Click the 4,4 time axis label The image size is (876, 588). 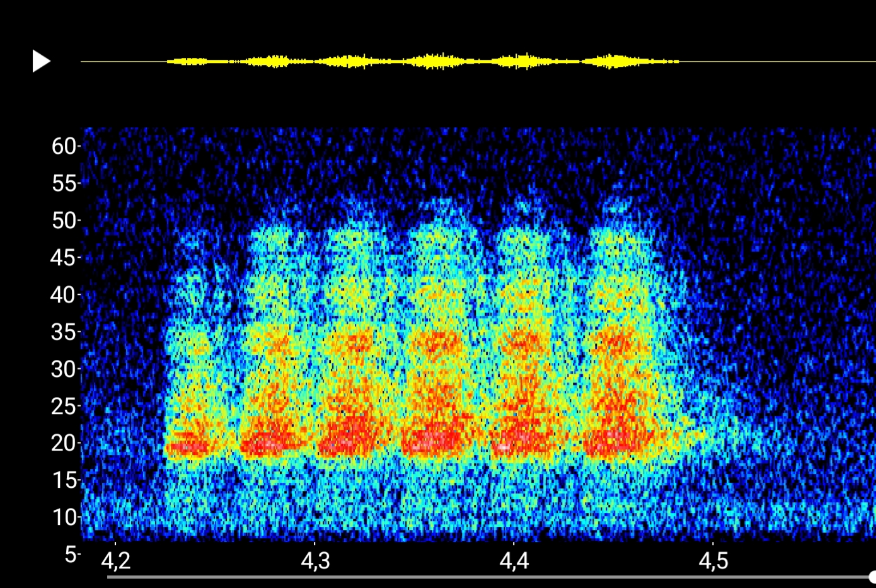pos(514,560)
